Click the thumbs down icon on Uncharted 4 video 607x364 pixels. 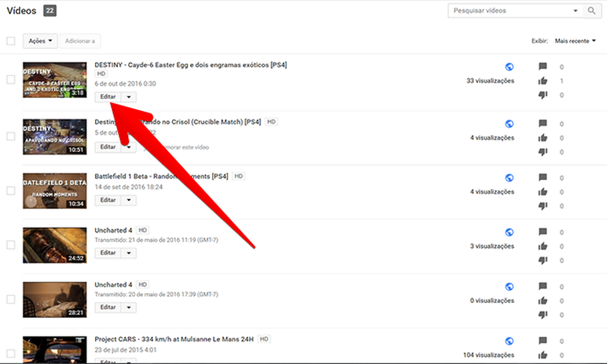click(x=543, y=260)
